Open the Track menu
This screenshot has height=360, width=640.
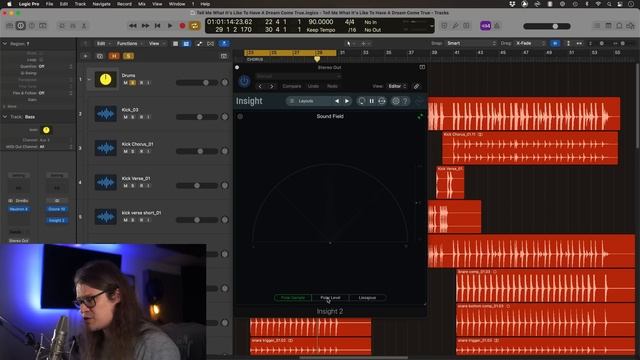coord(80,4)
